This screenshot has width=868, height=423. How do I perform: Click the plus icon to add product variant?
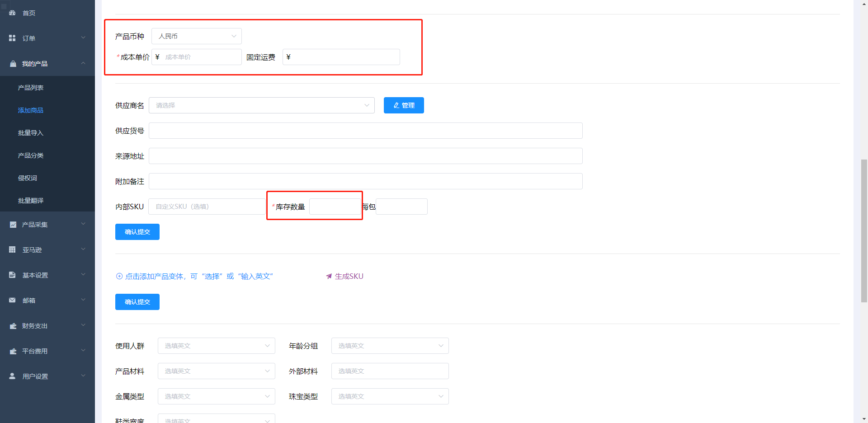tap(119, 276)
